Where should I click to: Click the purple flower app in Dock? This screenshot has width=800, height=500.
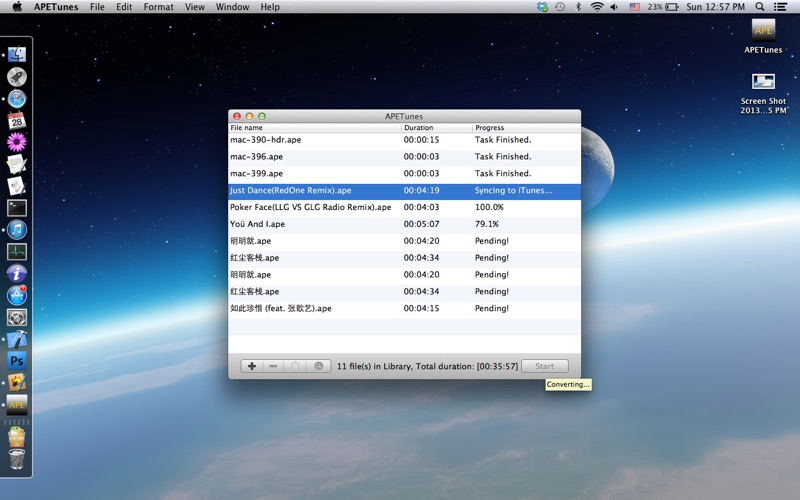[x=17, y=142]
